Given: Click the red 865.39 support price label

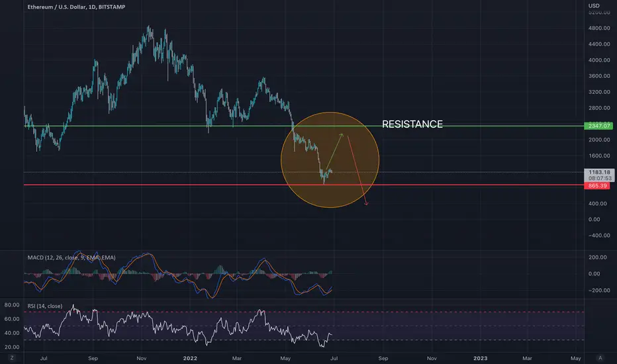Looking at the screenshot, I should coord(597,185).
